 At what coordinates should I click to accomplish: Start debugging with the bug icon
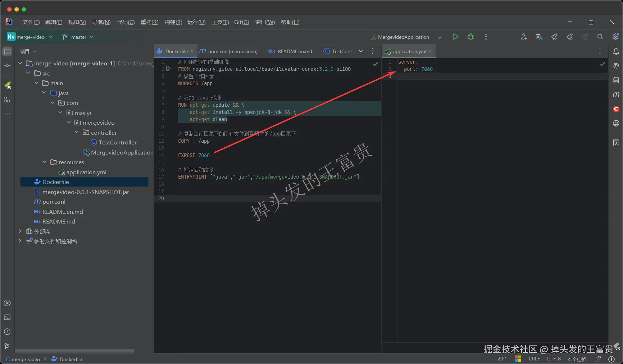coord(470,37)
